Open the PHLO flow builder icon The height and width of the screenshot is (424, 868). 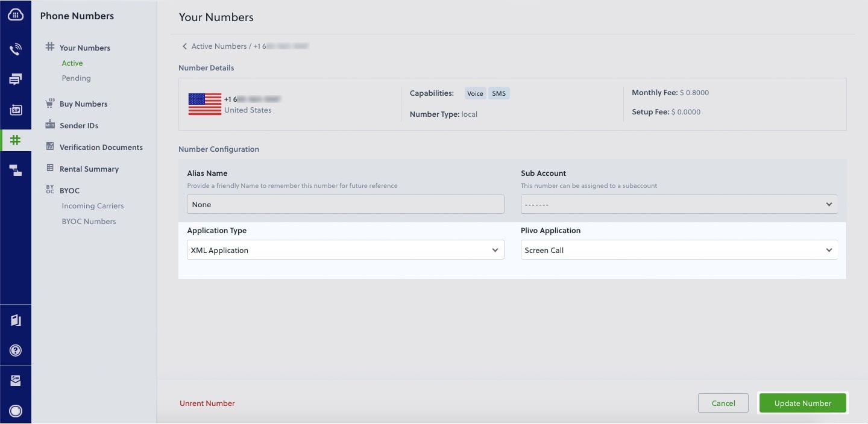pyautogui.click(x=15, y=170)
